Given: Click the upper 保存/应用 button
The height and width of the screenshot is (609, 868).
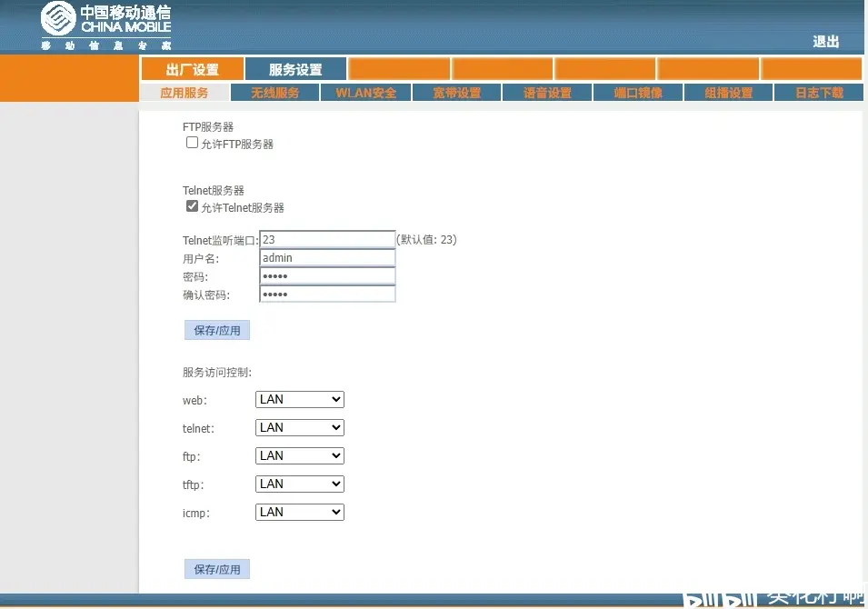Looking at the screenshot, I should click(x=216, y=330).
